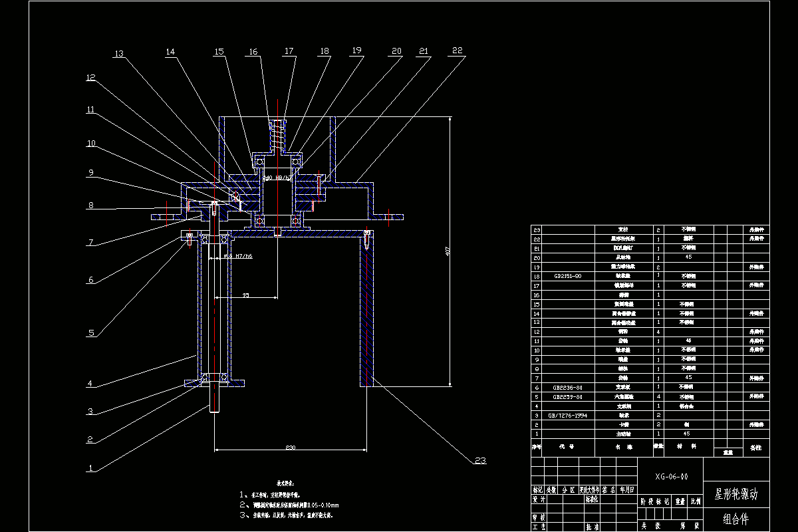Click the part callout number 4
This screenshot has height=532, width=798.
(x=90, y=384)
